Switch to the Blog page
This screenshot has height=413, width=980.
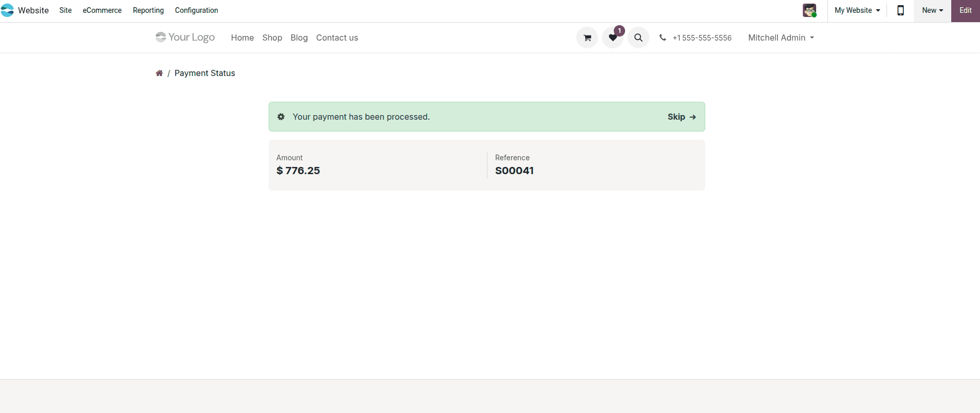point(299,37)
